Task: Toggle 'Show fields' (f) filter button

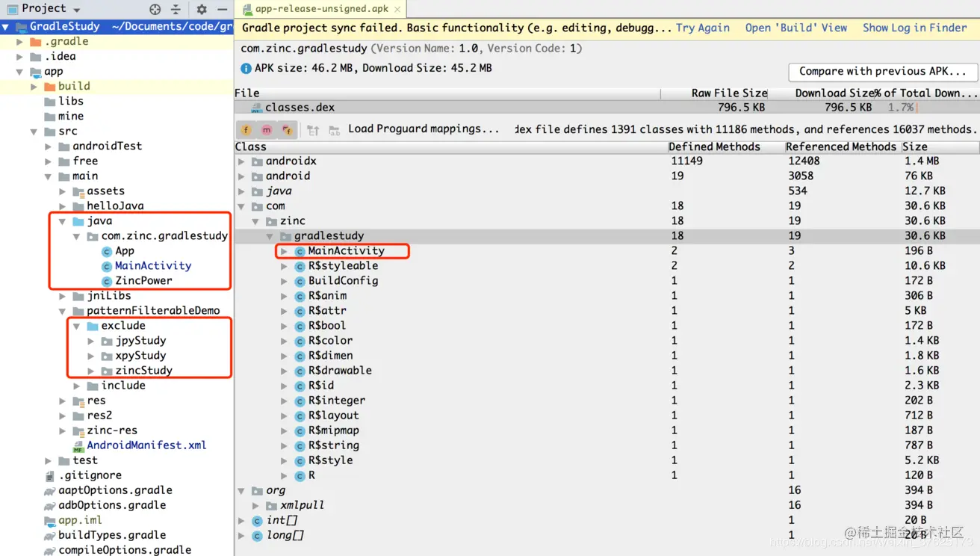Action: pos(246,130)
